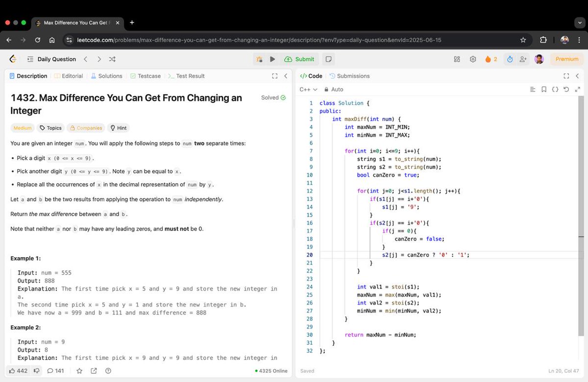Reload the page in the browser
Viewport: 588px width, 382px height.
37,40
